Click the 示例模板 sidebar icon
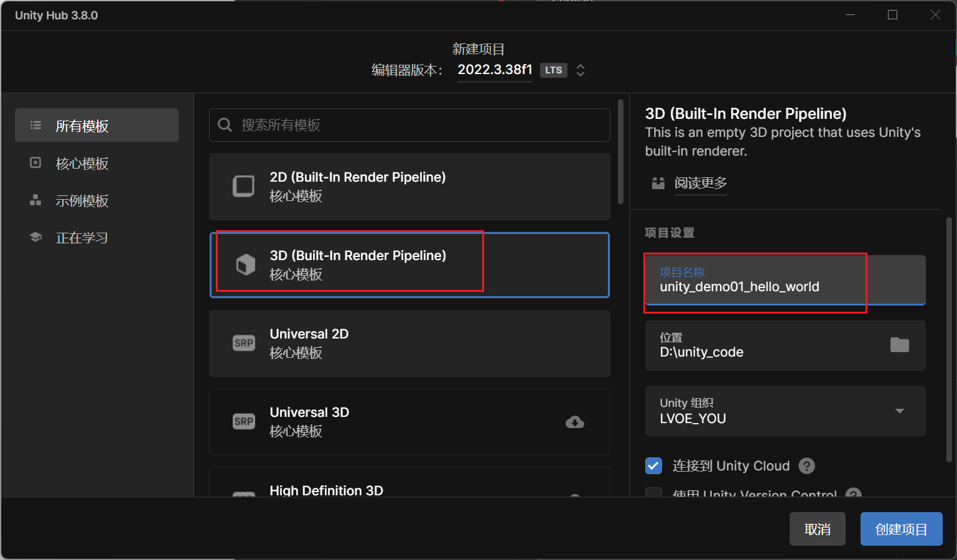Viewport: 957px width, 560px height. [35, 200]
